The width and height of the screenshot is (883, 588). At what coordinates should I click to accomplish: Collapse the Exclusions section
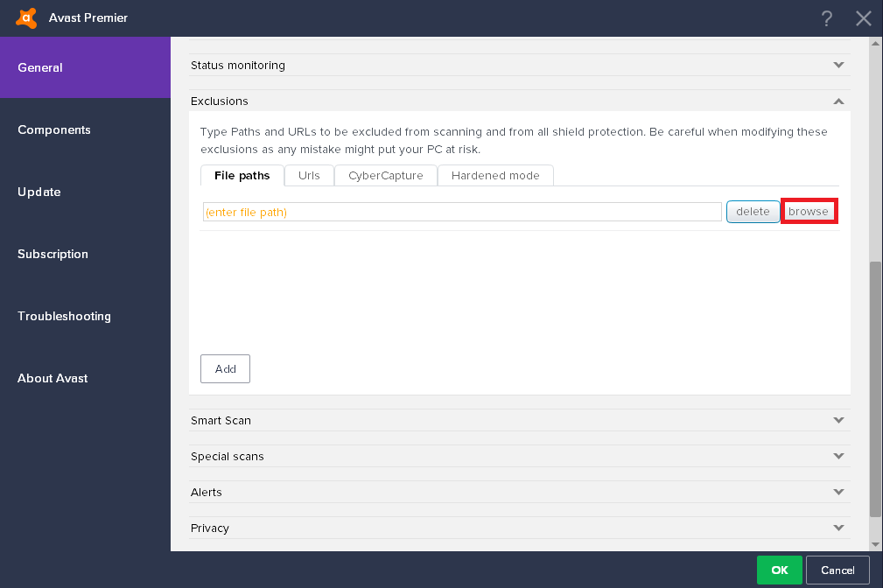838,101
